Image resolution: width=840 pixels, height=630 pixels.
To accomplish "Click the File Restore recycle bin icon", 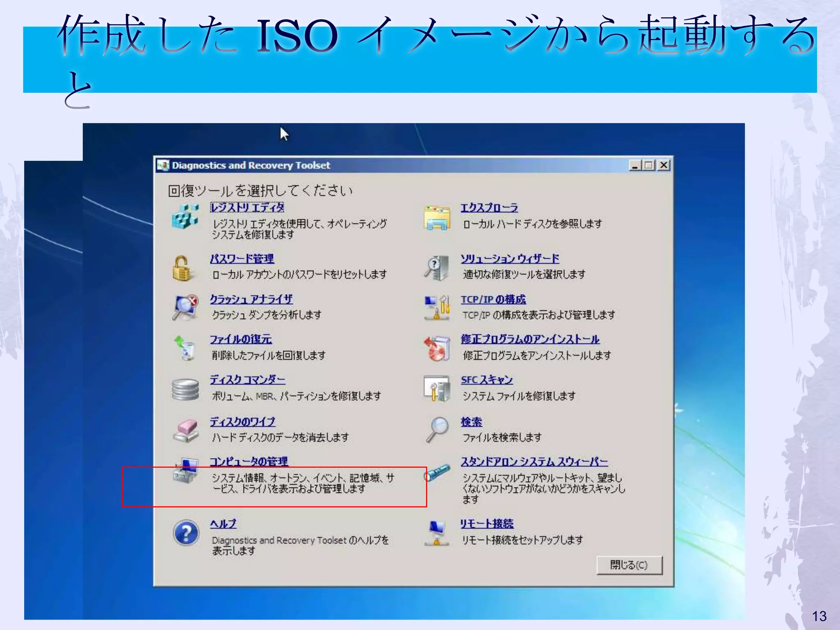I will pyautogui.click(x=185, y=348).
